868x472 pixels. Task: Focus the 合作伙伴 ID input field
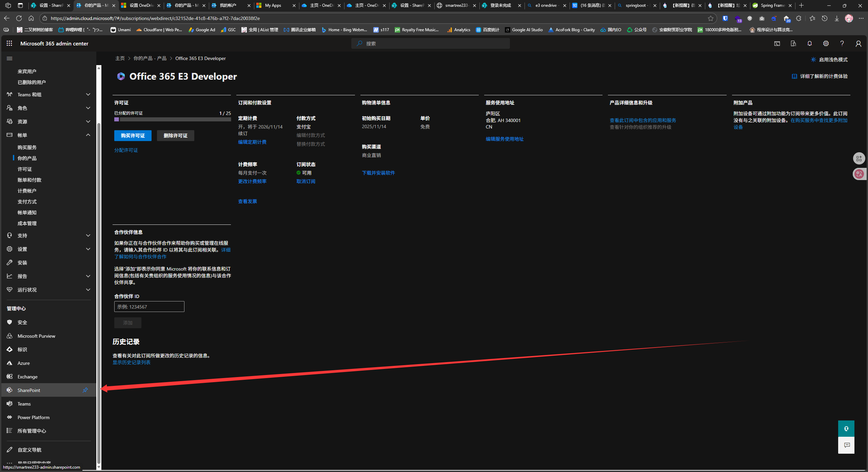click(149, 307)
